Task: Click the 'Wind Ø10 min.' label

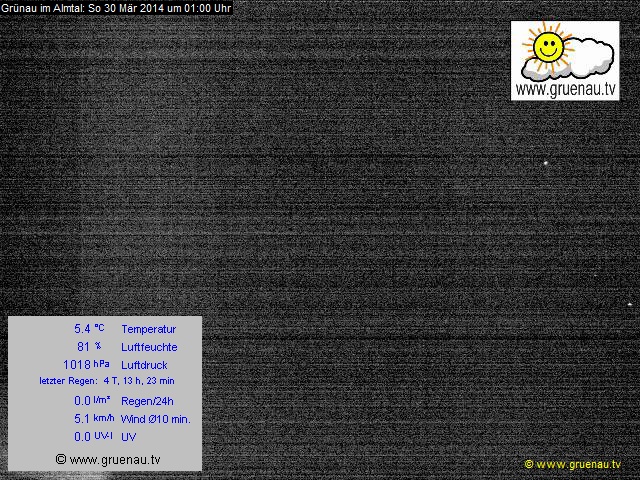Action: (x=156, y=419)
